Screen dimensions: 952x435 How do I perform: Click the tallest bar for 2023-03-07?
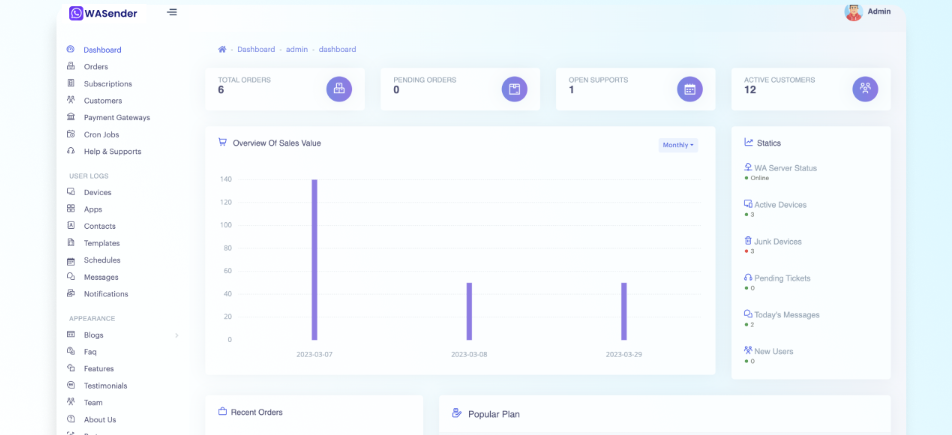(x=314, y=260)
